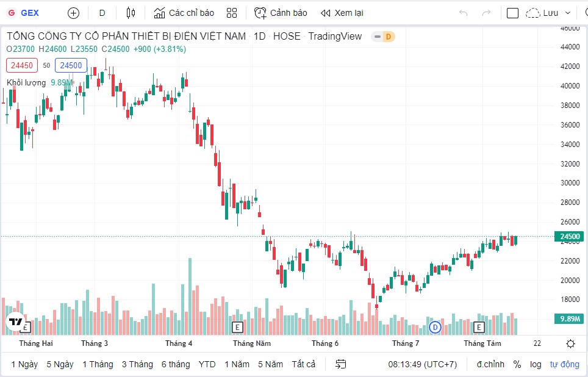Open chart settings gear icon
This screenshot has height=377, width=588.
click(570, 343)
